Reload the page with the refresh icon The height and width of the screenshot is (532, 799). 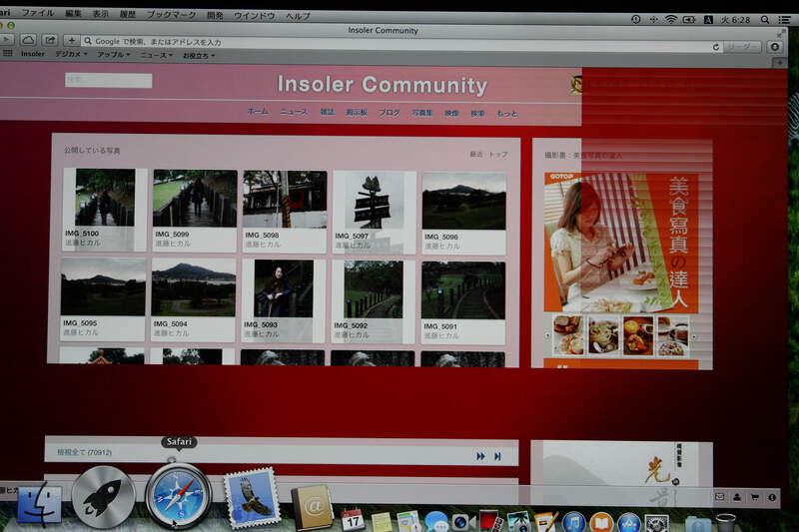click(716, 47)
